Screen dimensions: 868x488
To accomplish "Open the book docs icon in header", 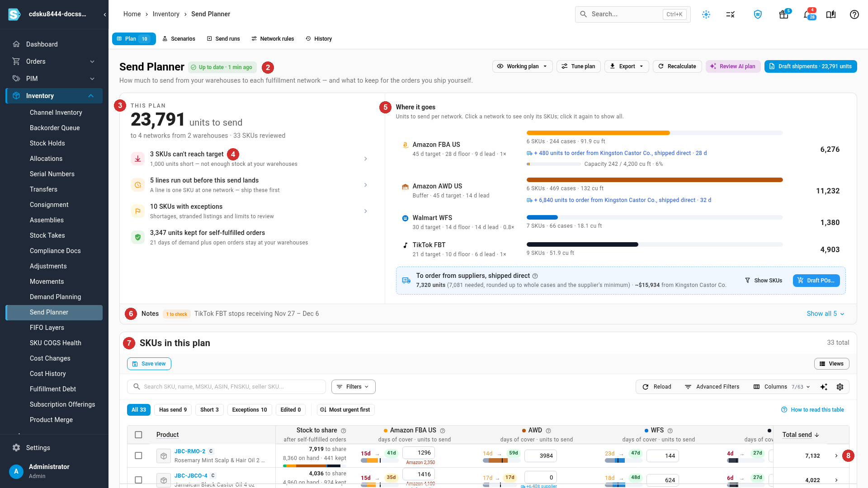I will tap(831, 14).
